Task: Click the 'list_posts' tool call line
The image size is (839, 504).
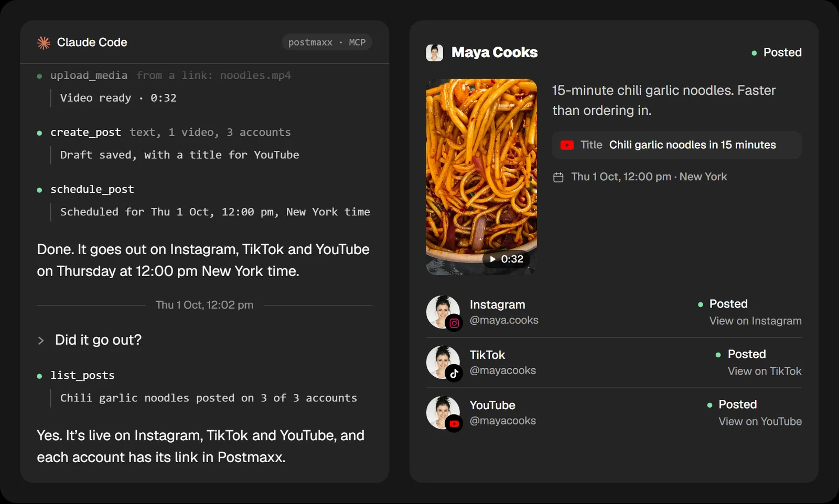Action: (x=82, y=375)
